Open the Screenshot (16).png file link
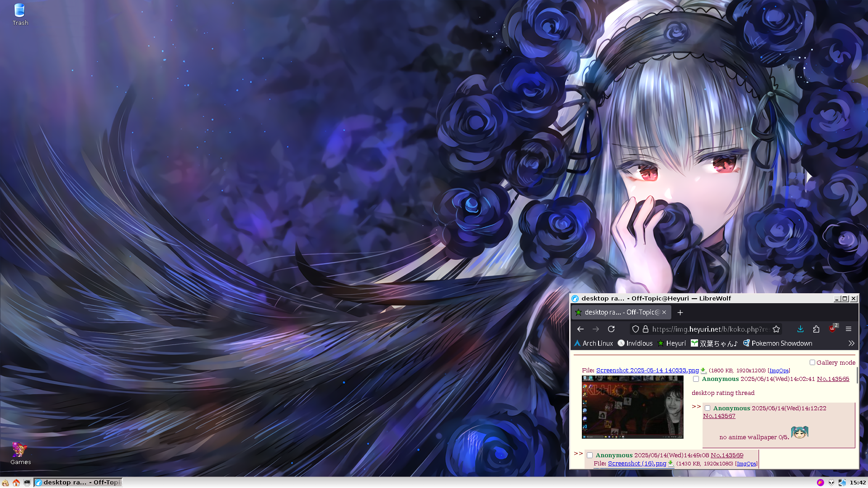 pyautogui.click(x=637, y=464)
